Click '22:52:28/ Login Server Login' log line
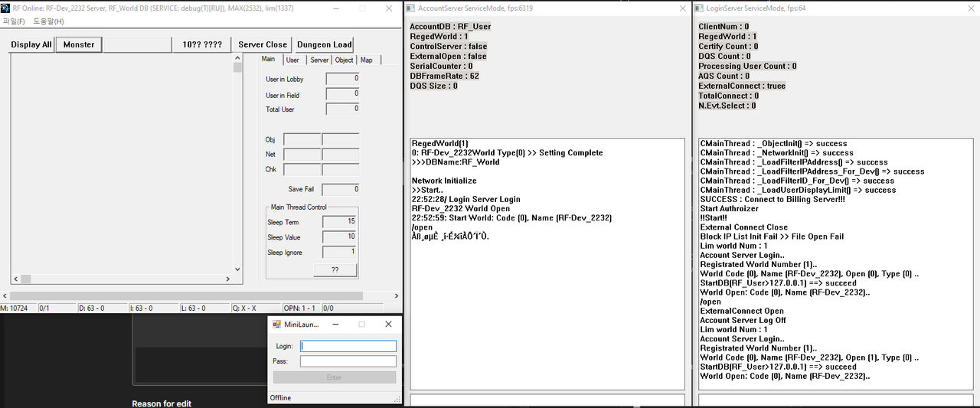The height and width of the screenshot is (408, 980). click(x=466, y=199)
